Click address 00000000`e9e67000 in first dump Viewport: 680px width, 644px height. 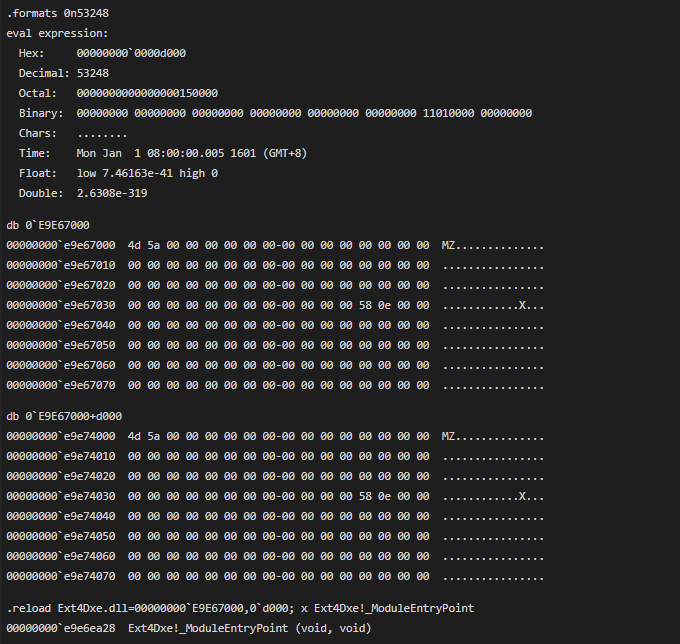click(x=61, y=245)
